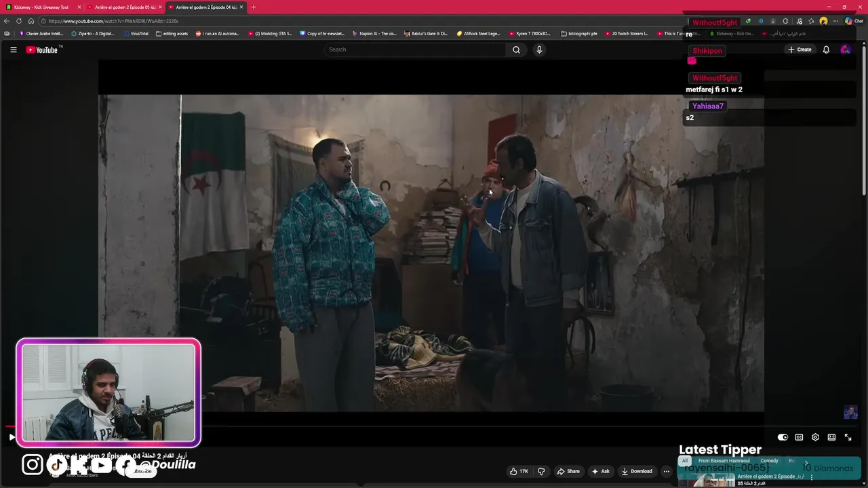
Task: Open Napkin AI bookmark
Action: [x=374, y=33]
